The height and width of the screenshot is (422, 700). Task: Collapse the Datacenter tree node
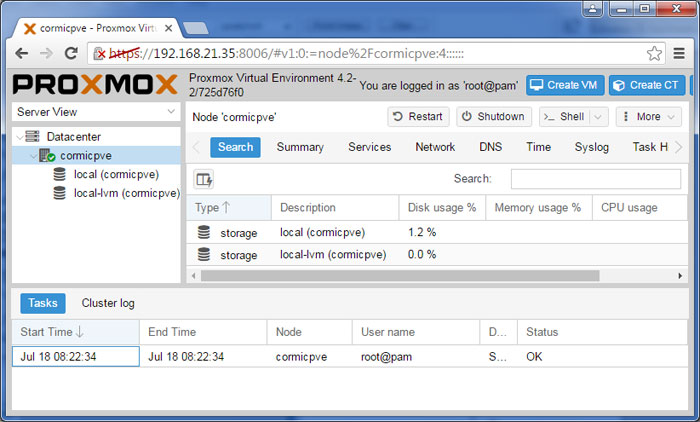point(19,137)
